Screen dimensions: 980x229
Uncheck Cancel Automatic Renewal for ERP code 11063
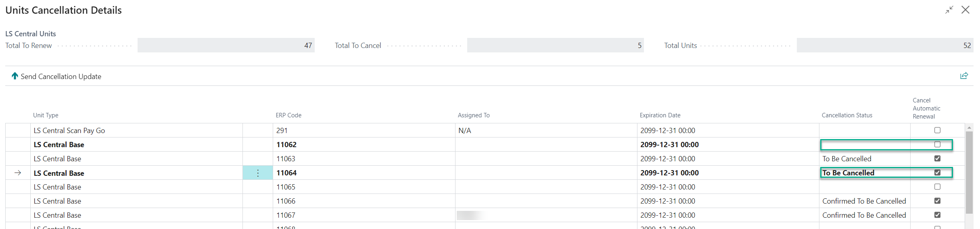coord(937,158)
